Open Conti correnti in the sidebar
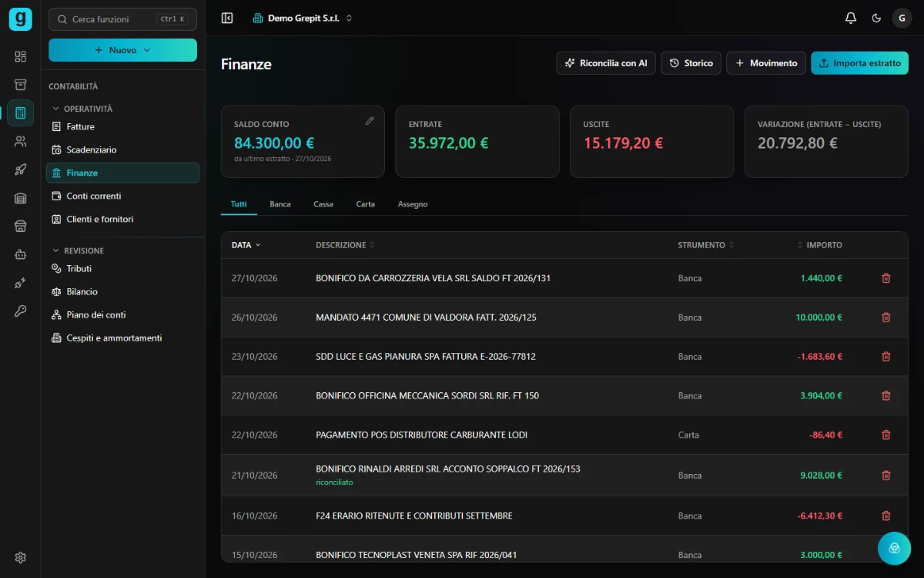This screenshot has width=924, height=578. (123, 196)
